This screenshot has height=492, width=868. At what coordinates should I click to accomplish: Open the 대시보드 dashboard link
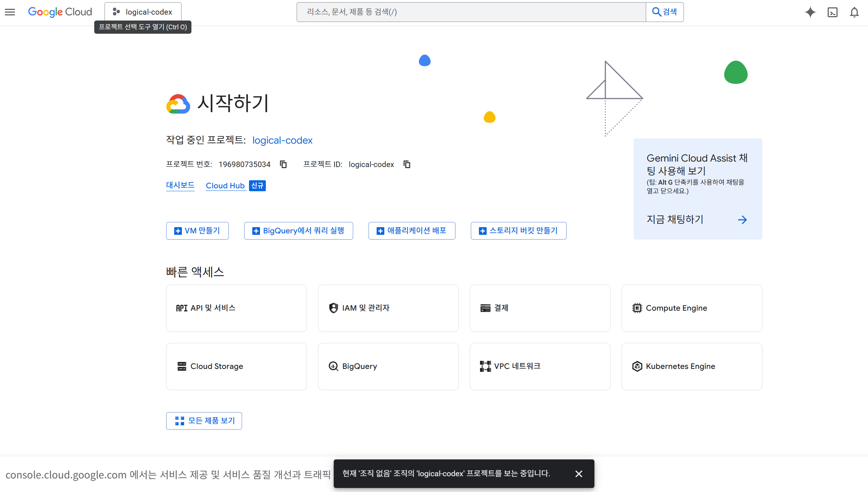coord(180,185)
